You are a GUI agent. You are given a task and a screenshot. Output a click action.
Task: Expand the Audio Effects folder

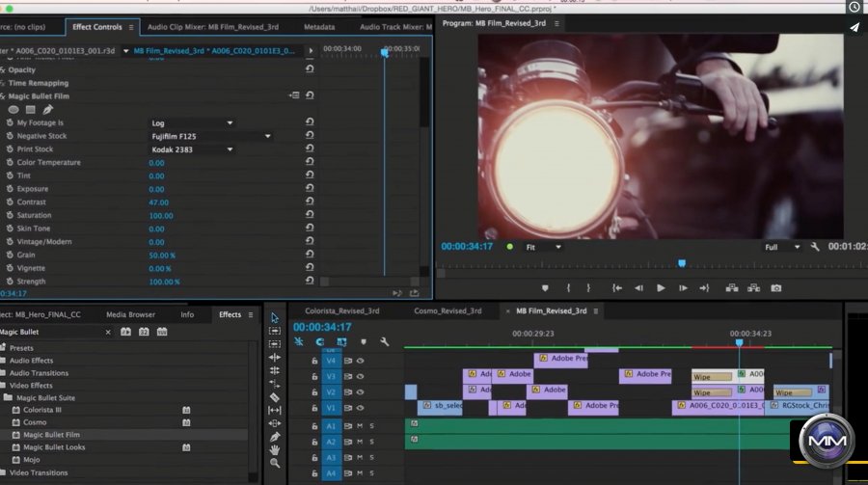3,360
